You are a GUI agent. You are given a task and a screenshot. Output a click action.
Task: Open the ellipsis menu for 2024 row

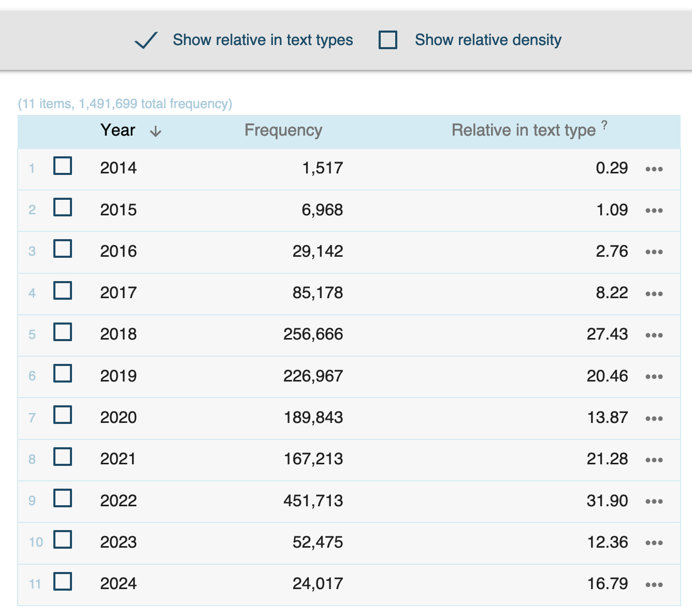(654, 585)
